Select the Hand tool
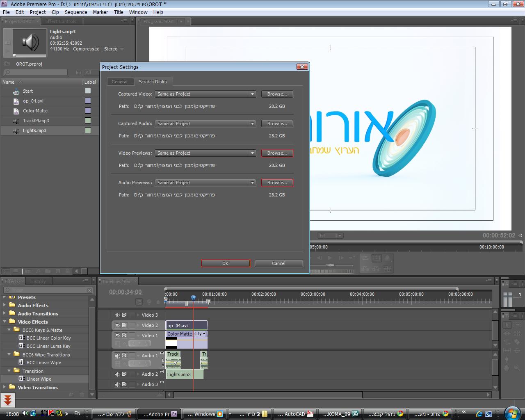The height and width of the screenshot is (420, 525). click(x=507, y=368)
